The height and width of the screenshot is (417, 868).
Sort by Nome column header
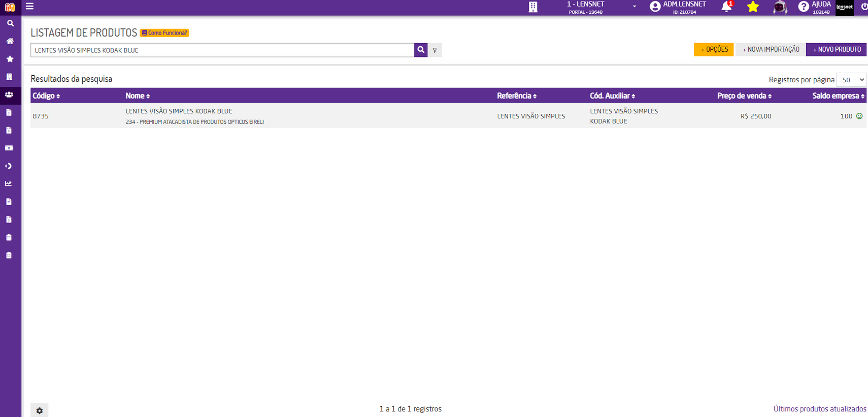pos(138,96)
